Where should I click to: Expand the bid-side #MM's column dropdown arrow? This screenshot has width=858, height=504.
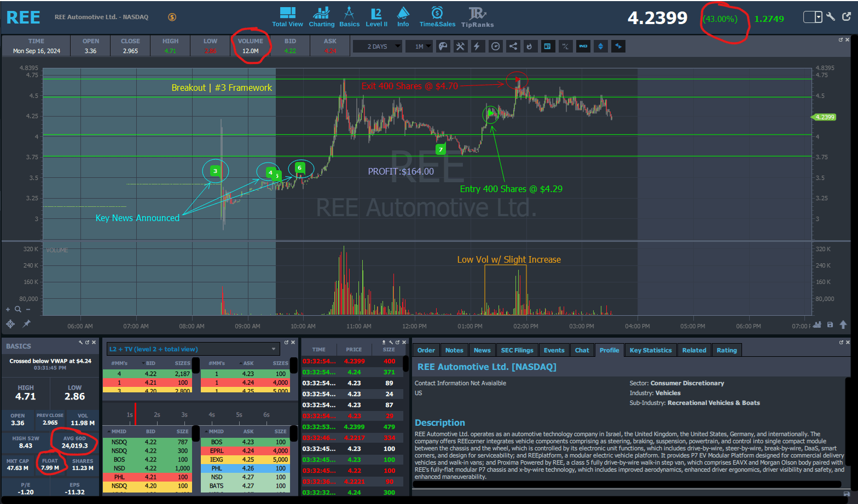pos(144,363)
